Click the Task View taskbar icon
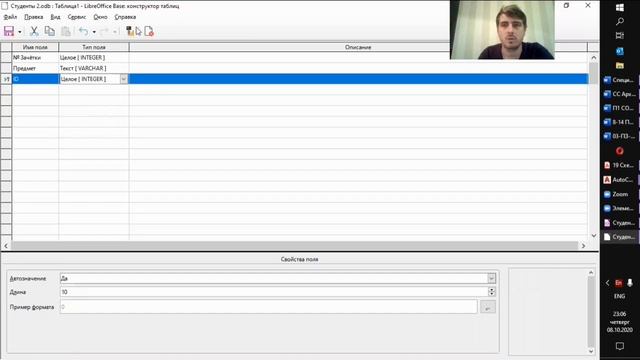Screen dimensions: 640x360 point(620,36)
